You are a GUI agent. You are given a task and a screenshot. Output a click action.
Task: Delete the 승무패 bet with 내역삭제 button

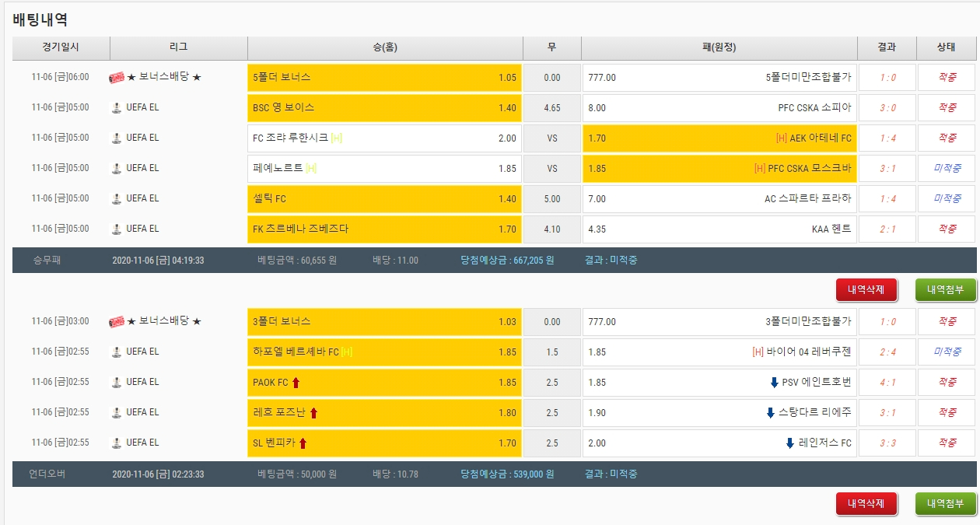tap(866, 290)
